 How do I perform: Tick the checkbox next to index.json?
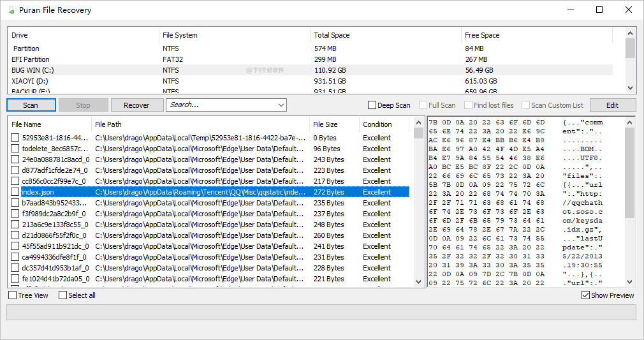pos(15,192)
